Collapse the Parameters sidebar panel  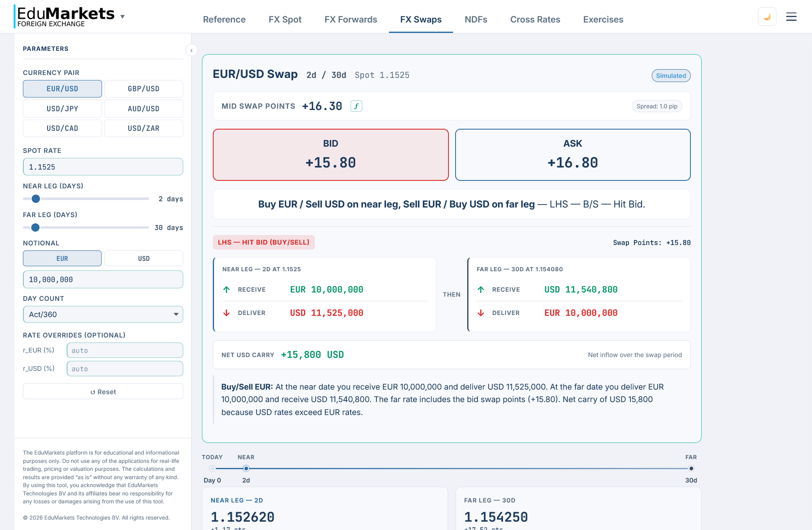[x=192, y=50]
